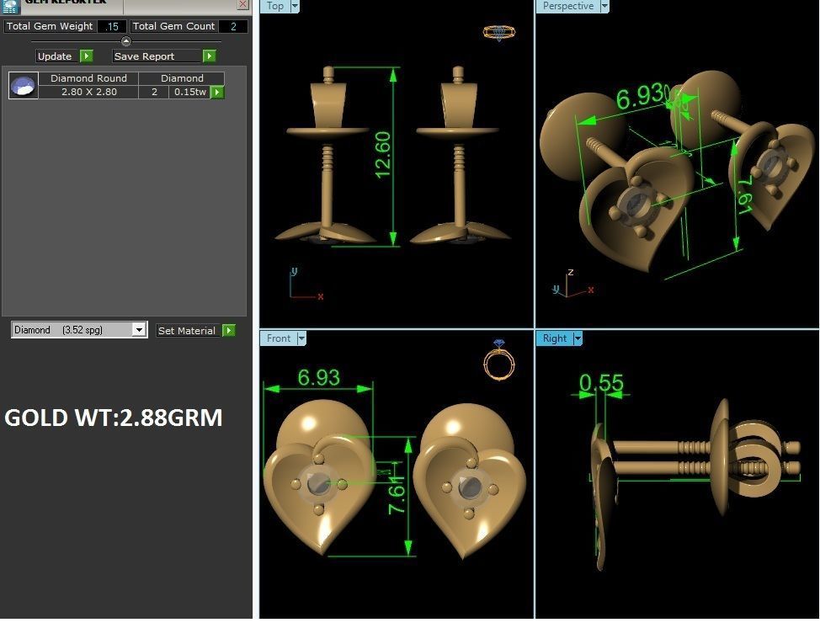Viewport: 820px width, 644px height.
Task: Click the green arrow beside Save Report
Action: [209, 56]
